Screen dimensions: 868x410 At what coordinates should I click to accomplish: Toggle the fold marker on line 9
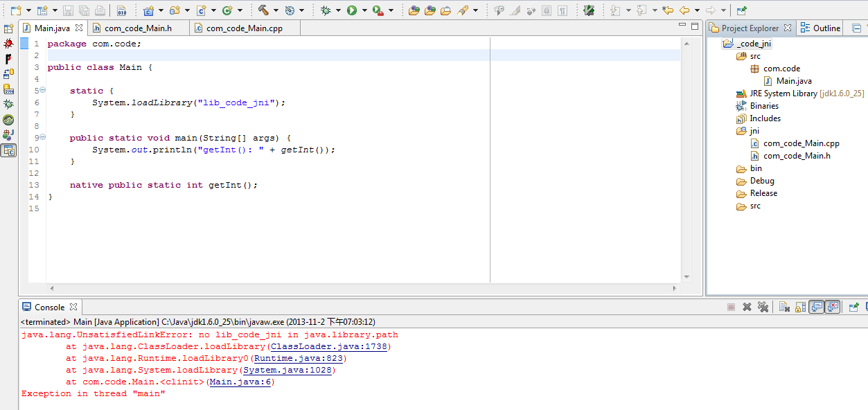pos(42,137)
